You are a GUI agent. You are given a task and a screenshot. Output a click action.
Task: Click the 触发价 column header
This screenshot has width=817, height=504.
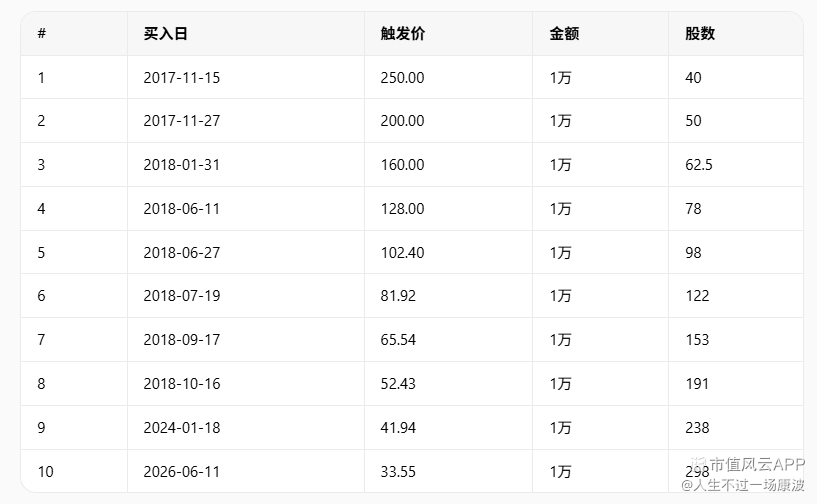pos(403,34)
